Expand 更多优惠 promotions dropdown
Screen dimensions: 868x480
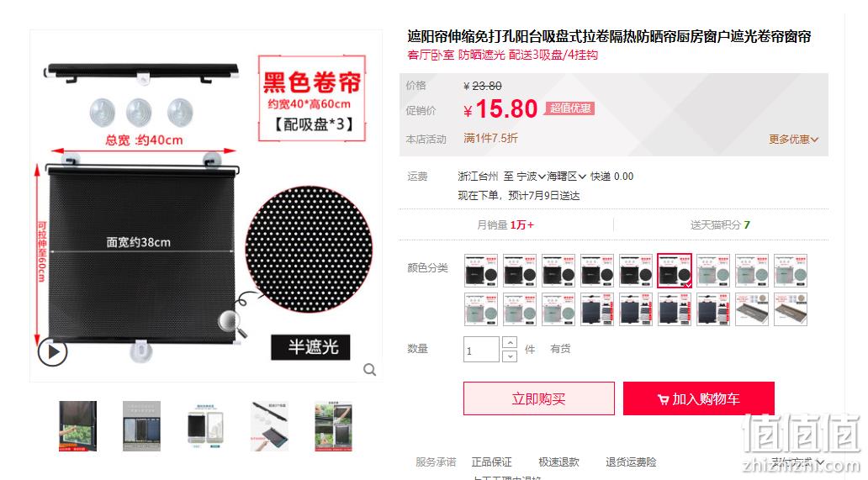click(x=793, y=140)
